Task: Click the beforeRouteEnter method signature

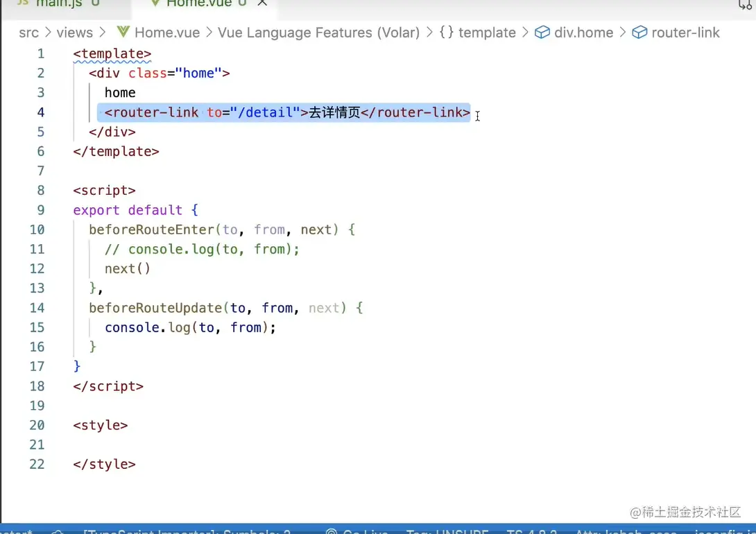Action: pos(222,230)
